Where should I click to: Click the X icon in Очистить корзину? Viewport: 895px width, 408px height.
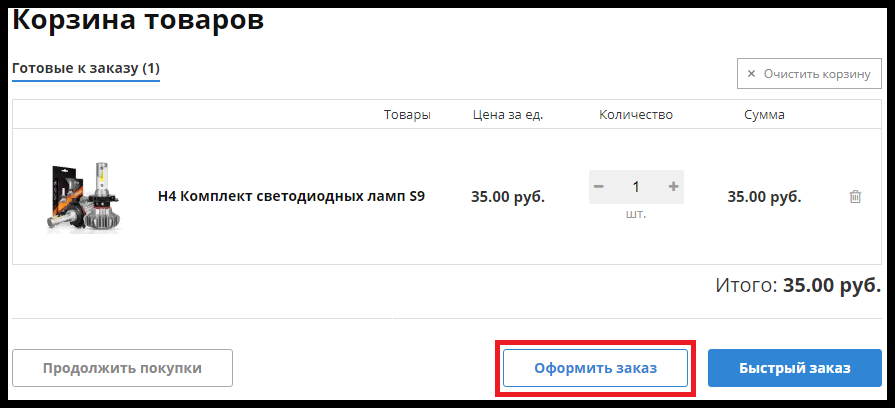tap(751, 74)
